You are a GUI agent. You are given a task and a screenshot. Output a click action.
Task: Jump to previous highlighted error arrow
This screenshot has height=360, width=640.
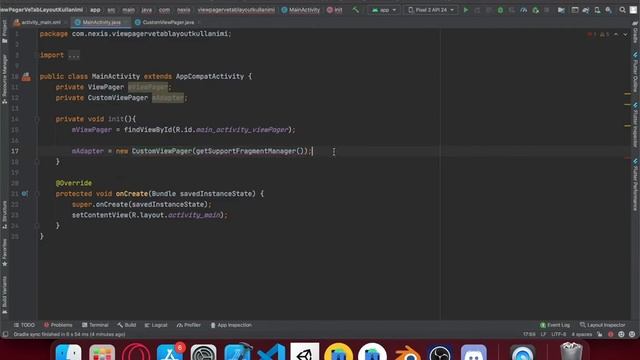[x=616, y=35]
